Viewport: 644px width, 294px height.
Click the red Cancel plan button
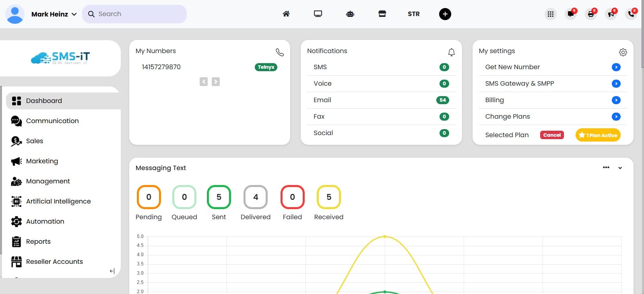tap(552, 135)
